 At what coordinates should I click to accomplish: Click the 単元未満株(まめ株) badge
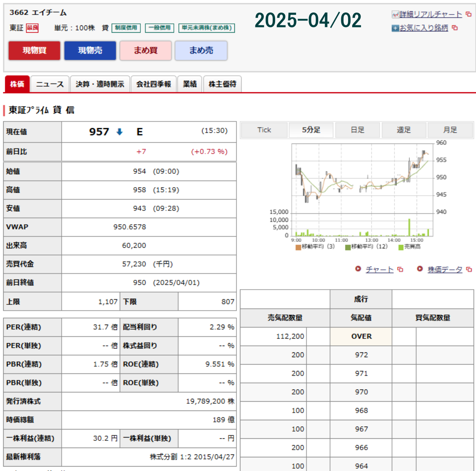pos(207,28)
